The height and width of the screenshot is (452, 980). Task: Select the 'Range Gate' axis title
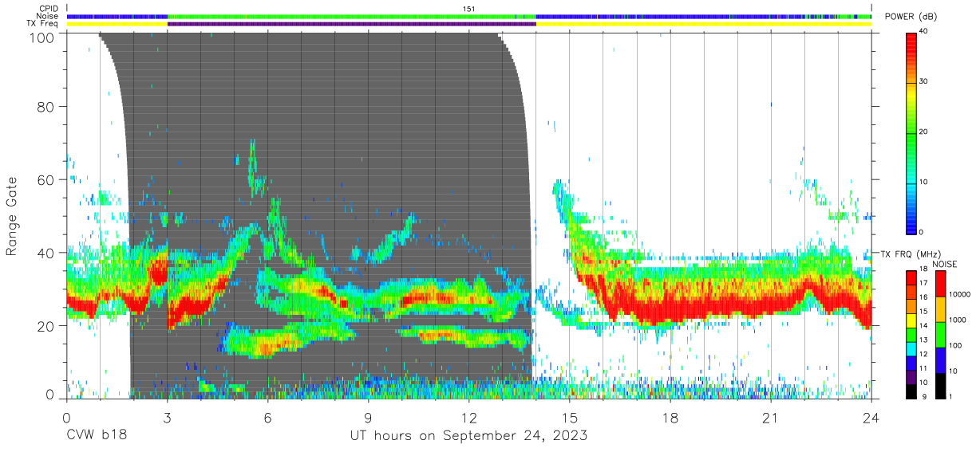[x=12, y=216]
